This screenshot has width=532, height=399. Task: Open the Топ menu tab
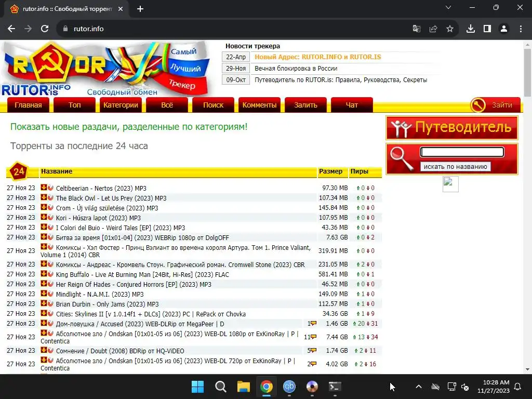coord(75,105)
